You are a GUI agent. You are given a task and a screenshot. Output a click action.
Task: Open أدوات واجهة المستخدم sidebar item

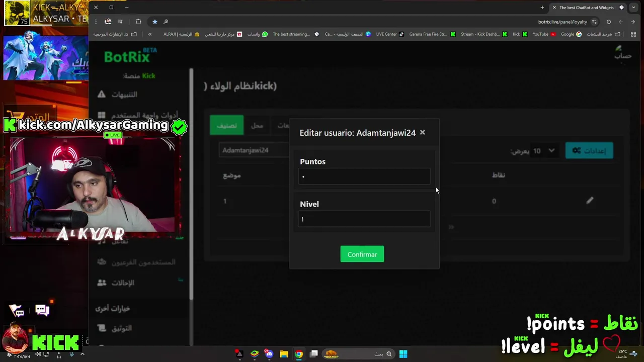tap(145, 115)
